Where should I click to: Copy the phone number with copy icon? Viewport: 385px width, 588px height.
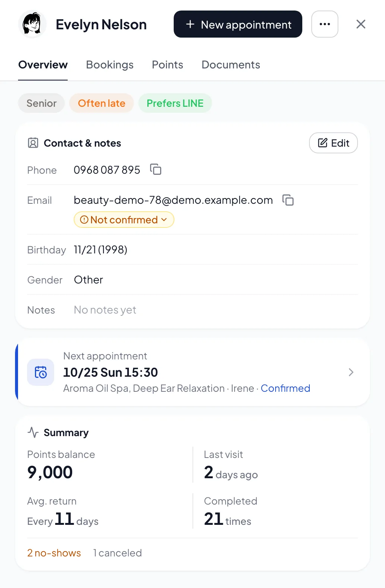pos(156,170)
